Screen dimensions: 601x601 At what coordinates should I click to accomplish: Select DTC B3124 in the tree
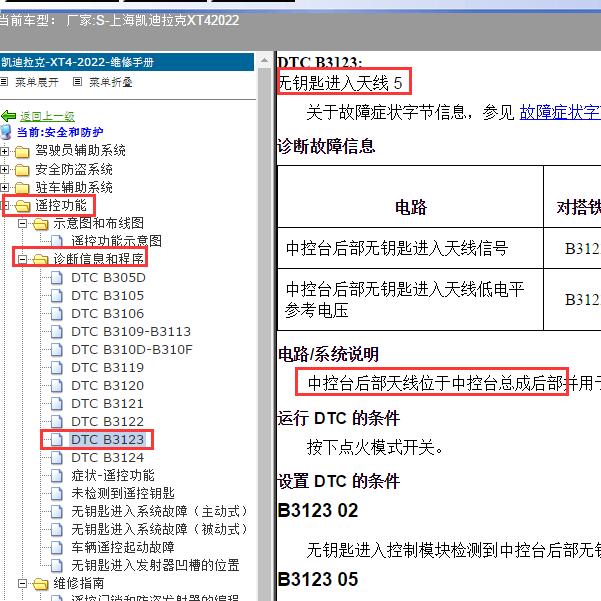[x=108, y=458]
